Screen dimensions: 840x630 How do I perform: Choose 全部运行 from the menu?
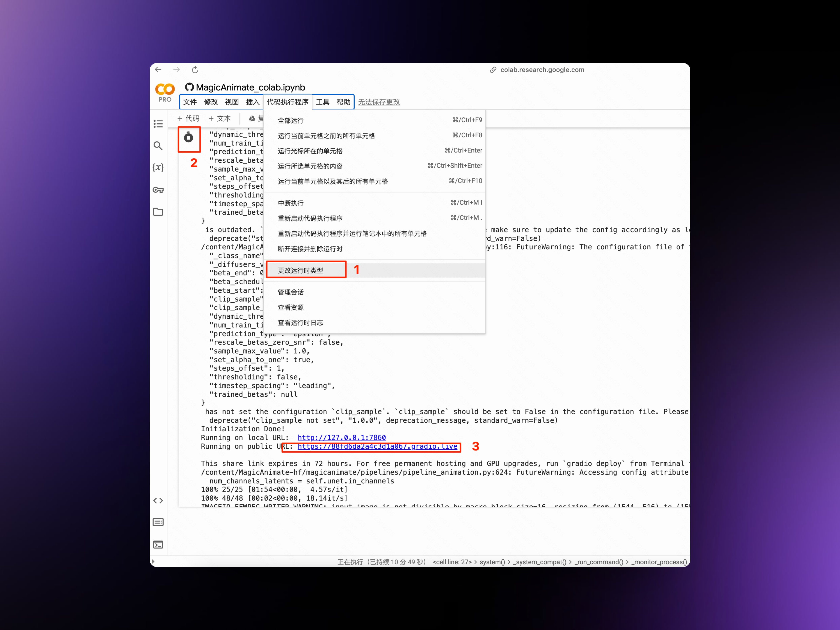click(290, 120)
